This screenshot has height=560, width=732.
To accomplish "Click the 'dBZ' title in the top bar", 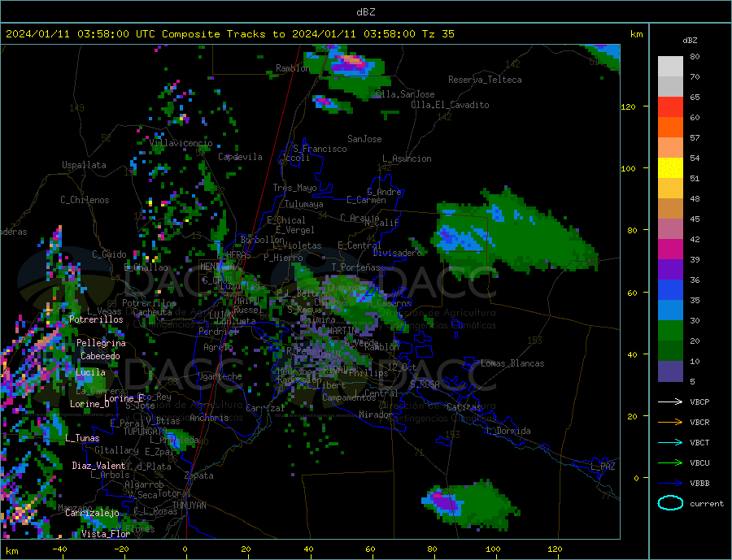I will [x=365, y=12].
